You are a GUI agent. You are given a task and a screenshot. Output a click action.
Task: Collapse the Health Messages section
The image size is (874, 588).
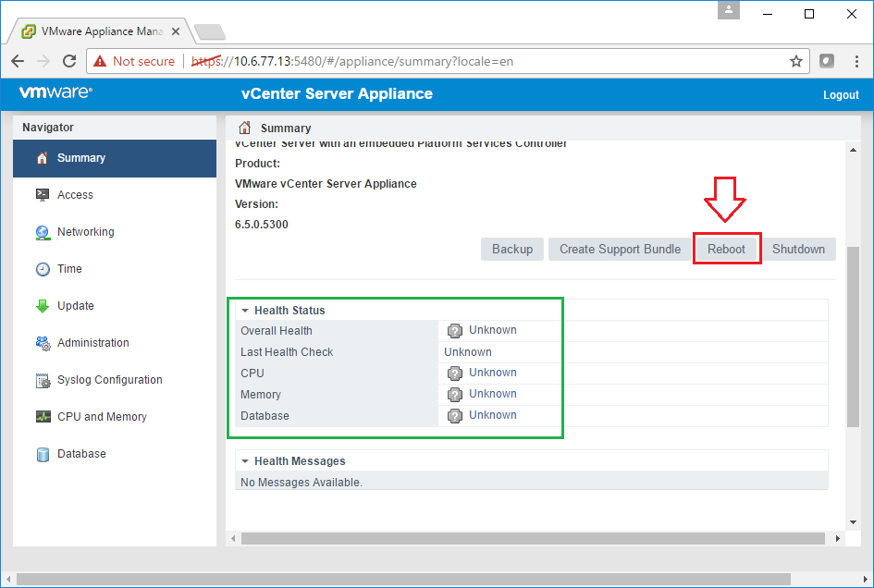(x=245, y=461)
